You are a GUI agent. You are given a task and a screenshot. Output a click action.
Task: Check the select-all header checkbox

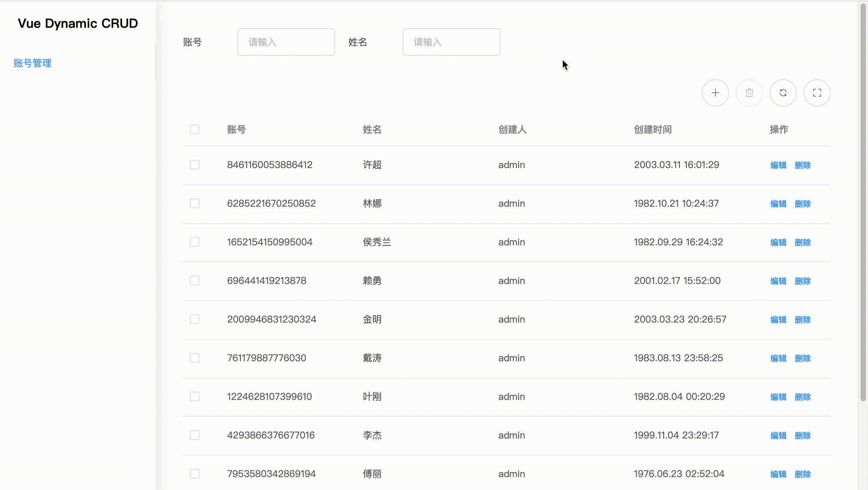[x=195, y=129]
